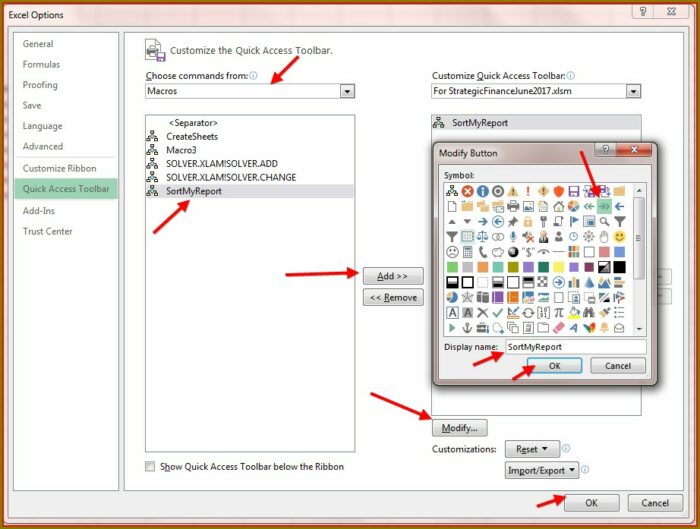Pick the binoculars symbol
Viewport: 700px width, 529px height.
(588, 313)
